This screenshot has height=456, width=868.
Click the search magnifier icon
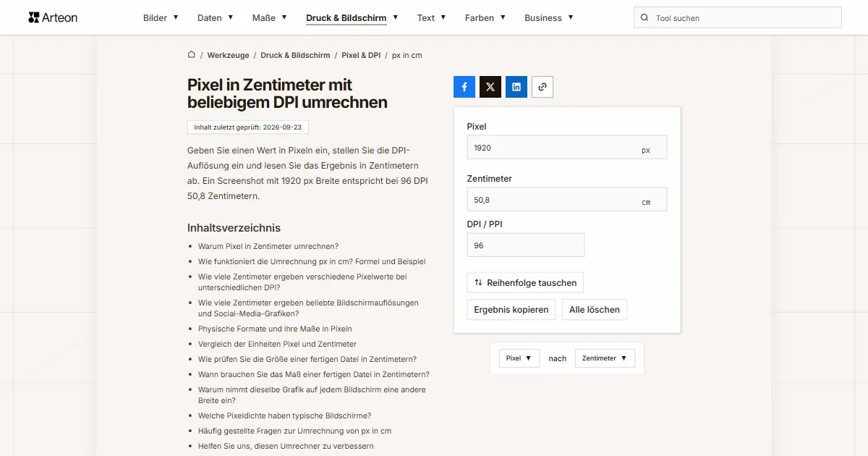[644, 17]
